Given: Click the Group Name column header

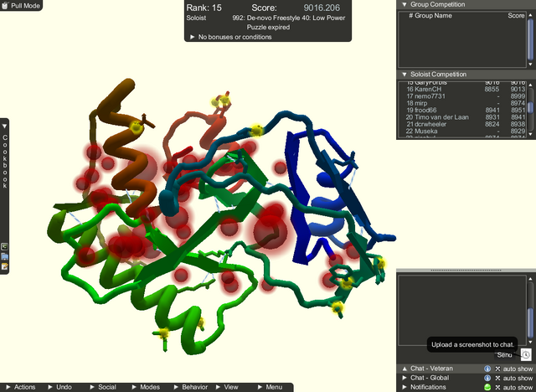Looking at the screenshot, I should 433,16.
